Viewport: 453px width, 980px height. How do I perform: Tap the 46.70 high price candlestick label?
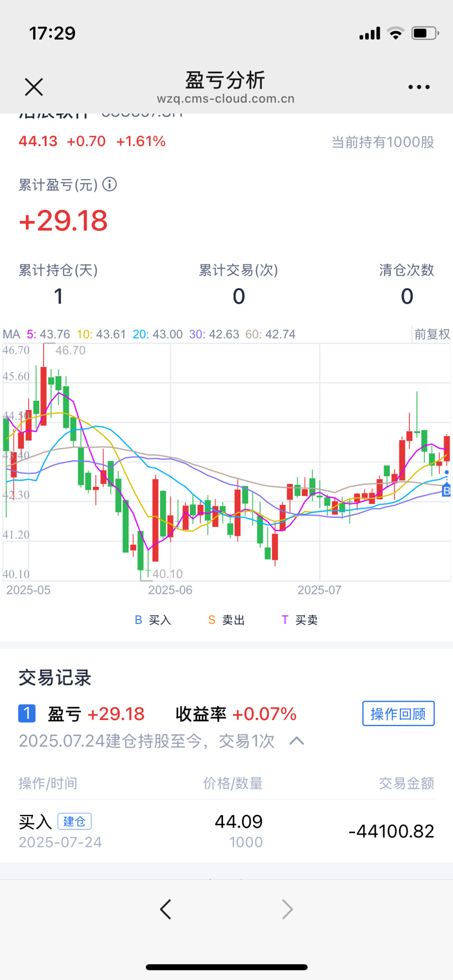[71, 351]
